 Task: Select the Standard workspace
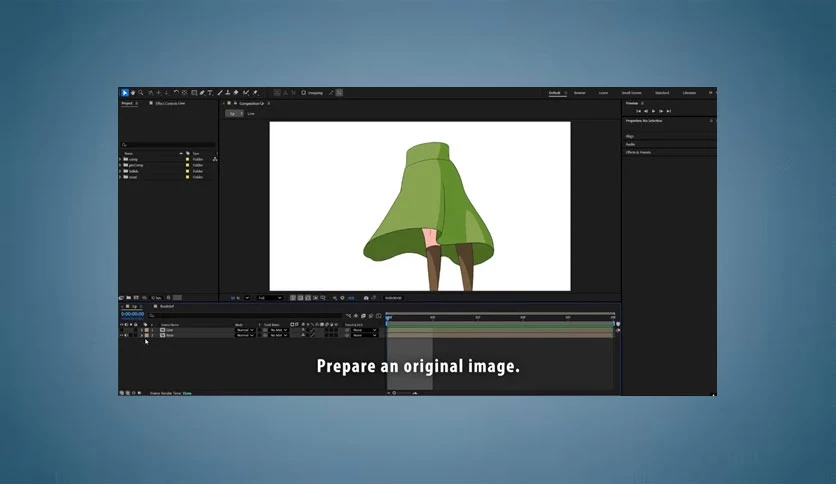662,93
